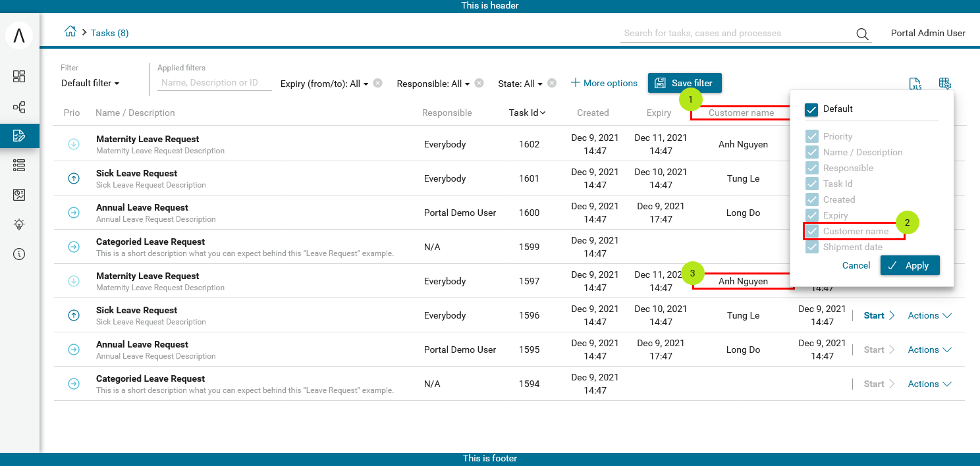The width and height of the screenshot is (980, 466).
Task: Open the Cases list sidebar icon
Action: 19,165
